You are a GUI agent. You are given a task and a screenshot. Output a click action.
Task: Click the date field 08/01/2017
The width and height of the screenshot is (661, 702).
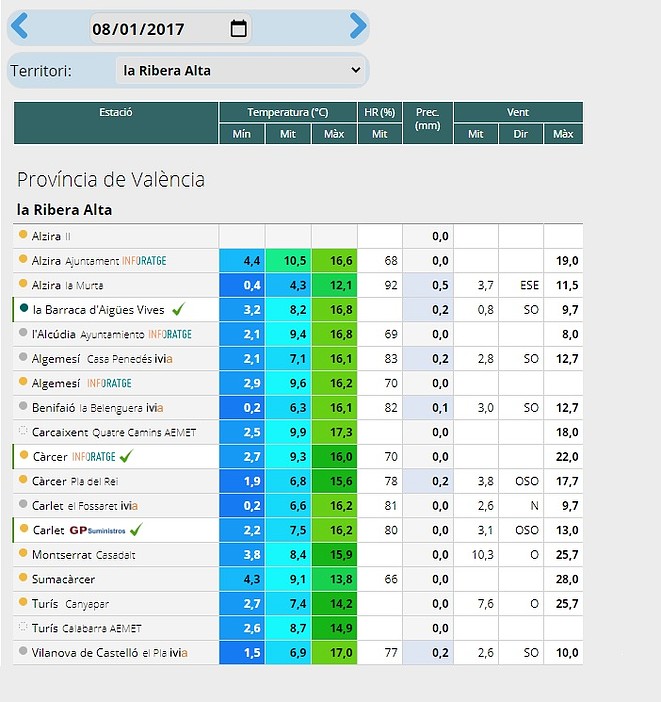coord(170,29)
